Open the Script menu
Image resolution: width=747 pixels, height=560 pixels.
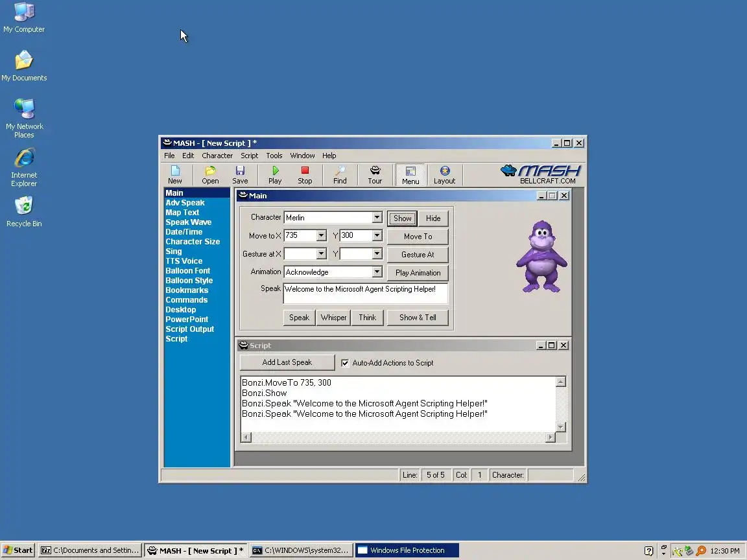pyautogui.click(x=249, y=156)
